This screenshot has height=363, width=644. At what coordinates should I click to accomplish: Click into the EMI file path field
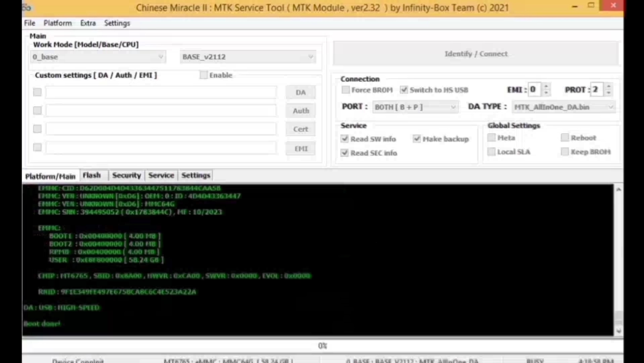click(161, 148)
